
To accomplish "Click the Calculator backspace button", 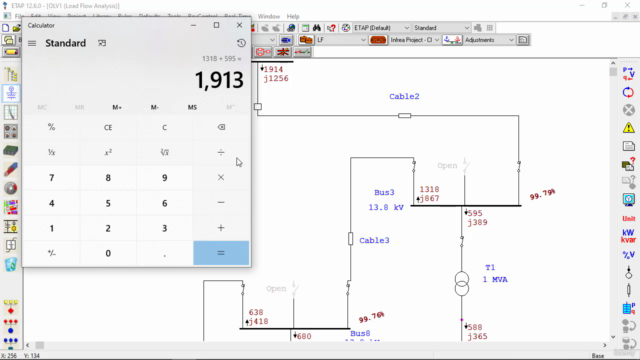I will 221,127.
